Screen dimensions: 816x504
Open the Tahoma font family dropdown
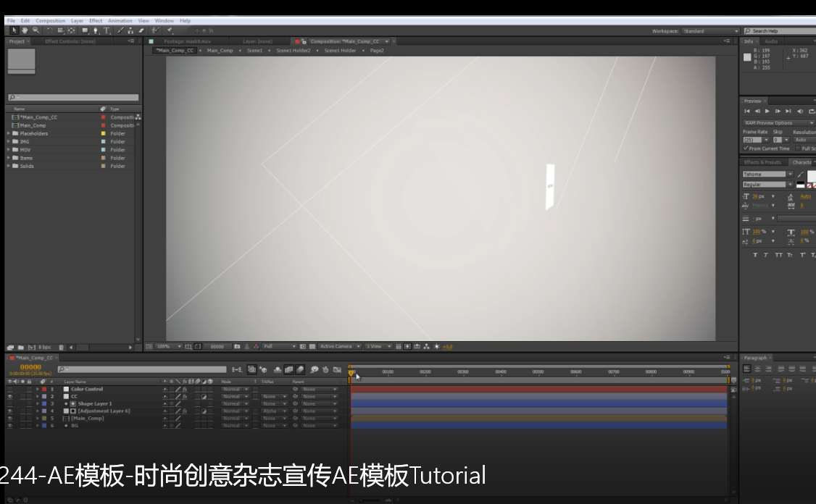(767, 175)
